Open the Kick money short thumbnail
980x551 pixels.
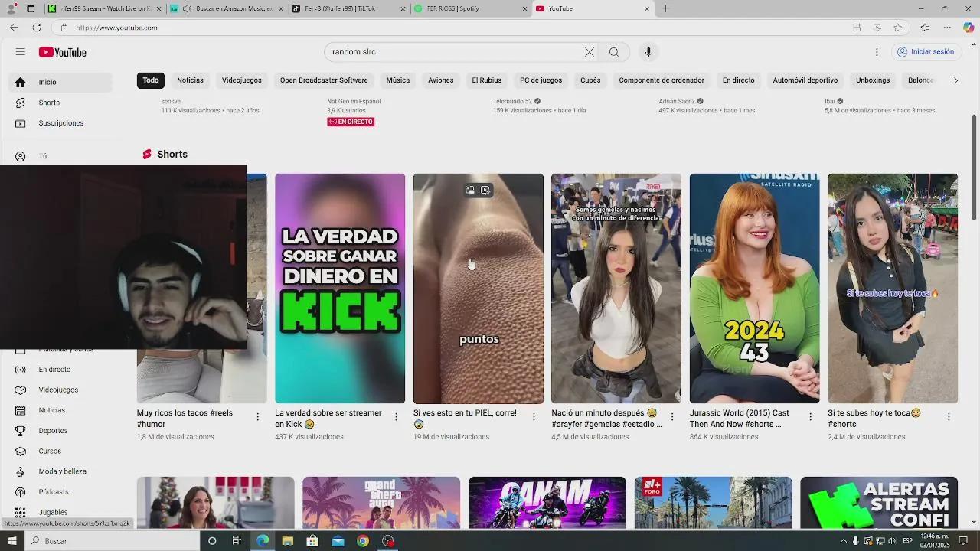340,289
